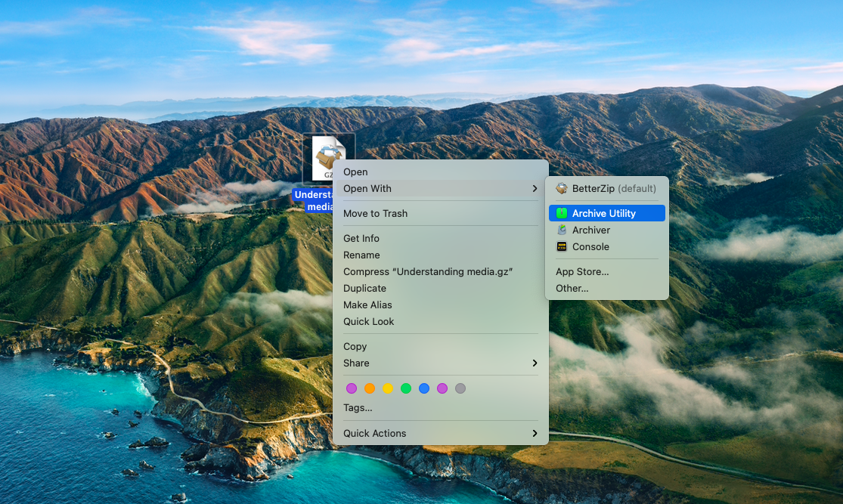Click the "Understanding media" filename label
Viewport: 843px width, 504px height.
318,201
